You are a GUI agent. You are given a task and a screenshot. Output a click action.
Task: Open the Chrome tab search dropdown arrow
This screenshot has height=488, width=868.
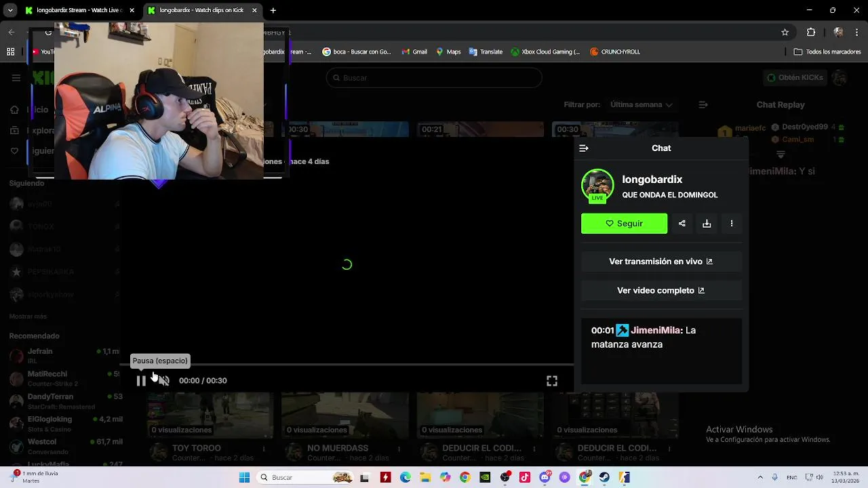point(11,10)
